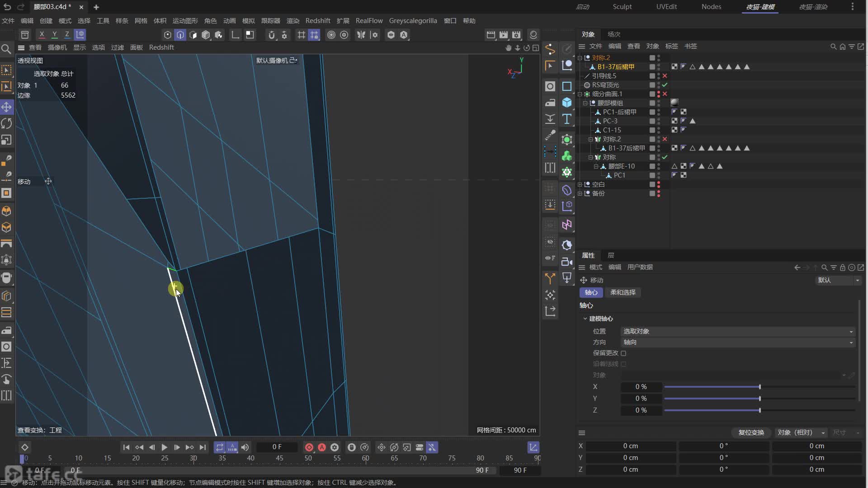This screenshot has width=868, height=488.
Task: Switch to the 层 tab
Action: tap(611, 255)
